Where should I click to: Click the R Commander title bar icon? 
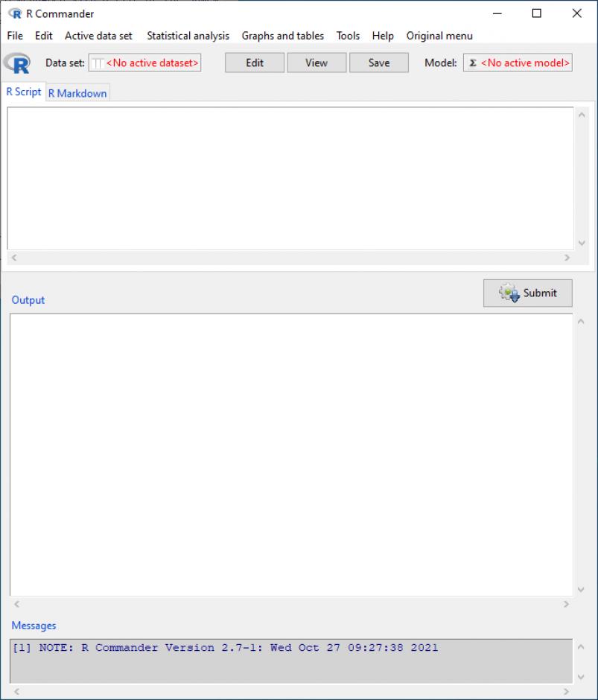click(x=15, y=13)
